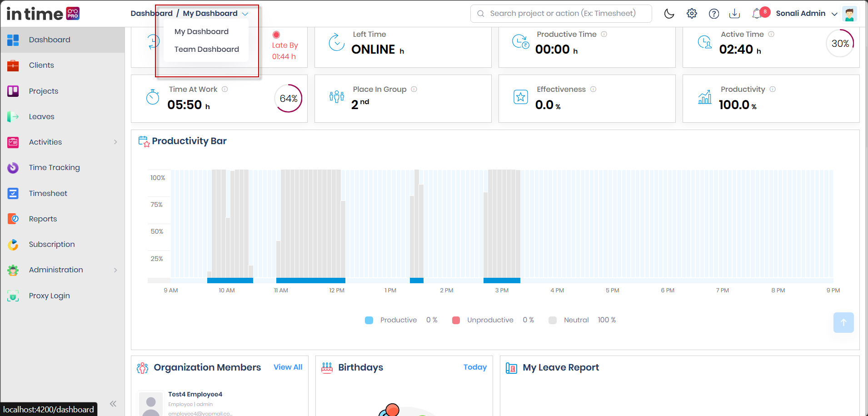Open Clients in sidebar
This screenshot has height=416, width=868.
coord(63,65)
